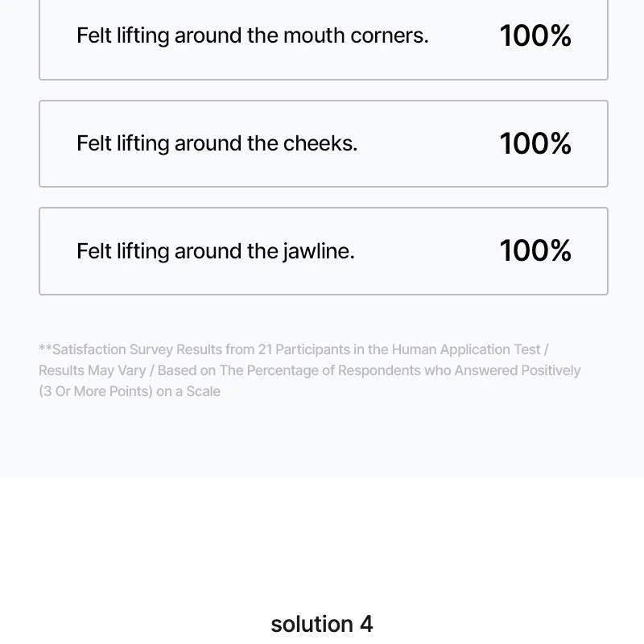Select the "Felt lifting around the jawline" text

[x=215, y=251]
